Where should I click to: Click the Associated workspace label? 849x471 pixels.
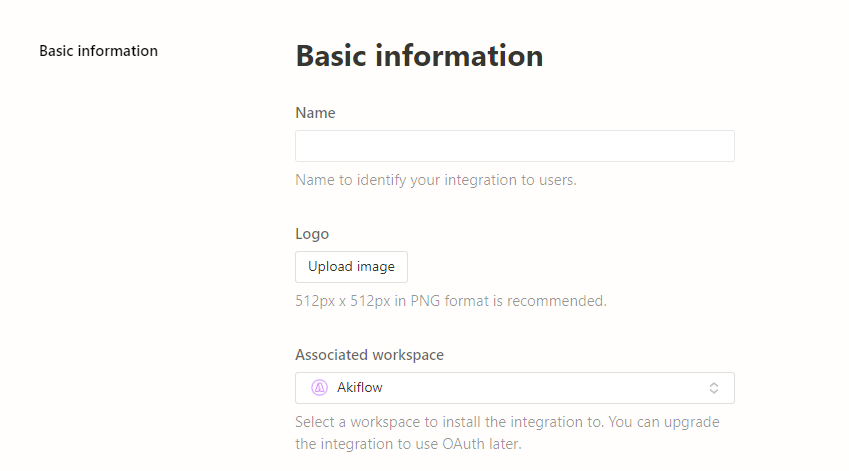[369, 355]
